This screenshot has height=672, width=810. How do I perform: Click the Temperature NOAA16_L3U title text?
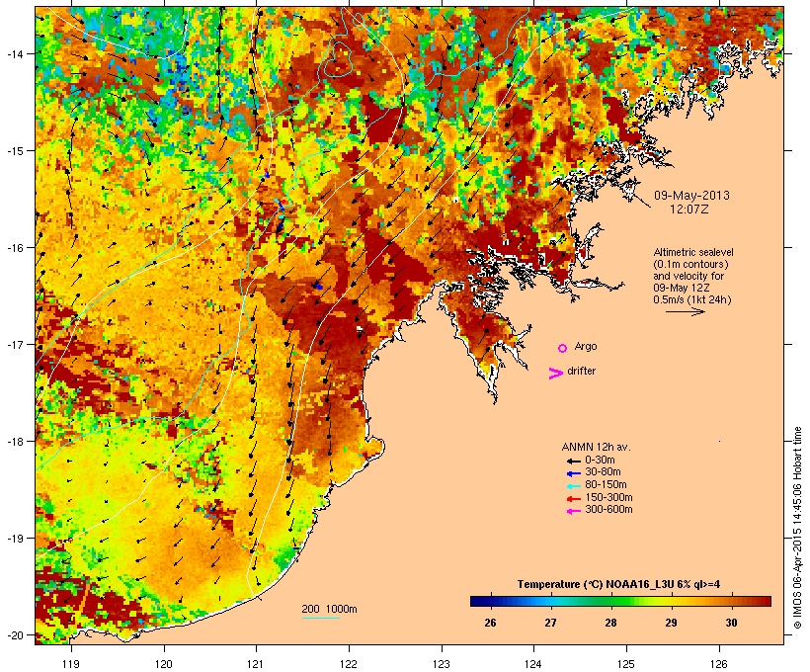click(619, 584)
